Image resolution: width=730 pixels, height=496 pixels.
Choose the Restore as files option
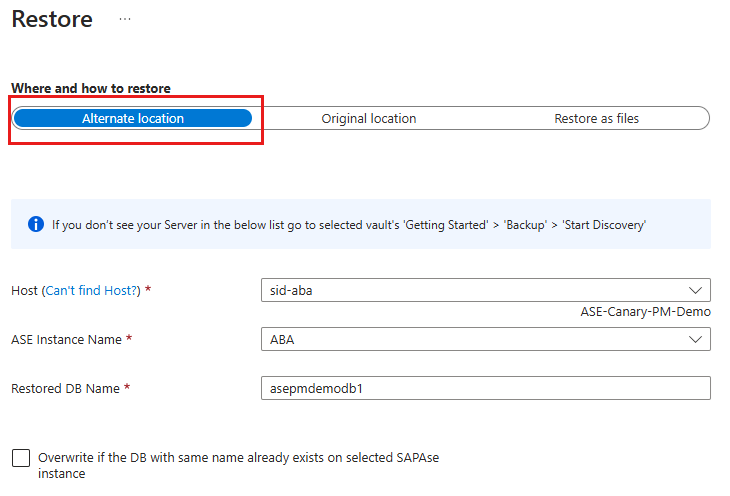[596, 118]
